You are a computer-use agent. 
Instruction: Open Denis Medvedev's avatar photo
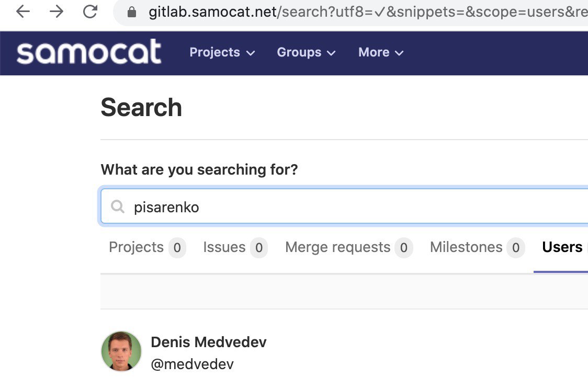click(121, 351)
